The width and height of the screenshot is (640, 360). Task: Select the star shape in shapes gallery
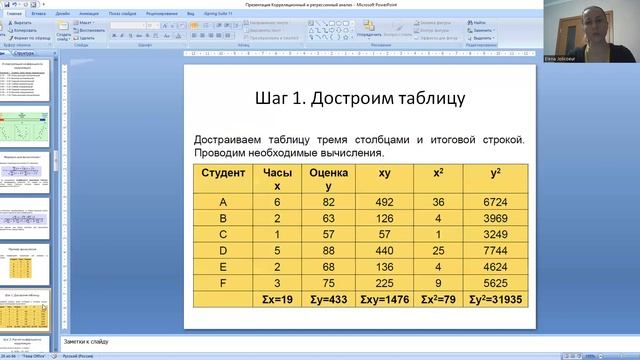point(345,37)
